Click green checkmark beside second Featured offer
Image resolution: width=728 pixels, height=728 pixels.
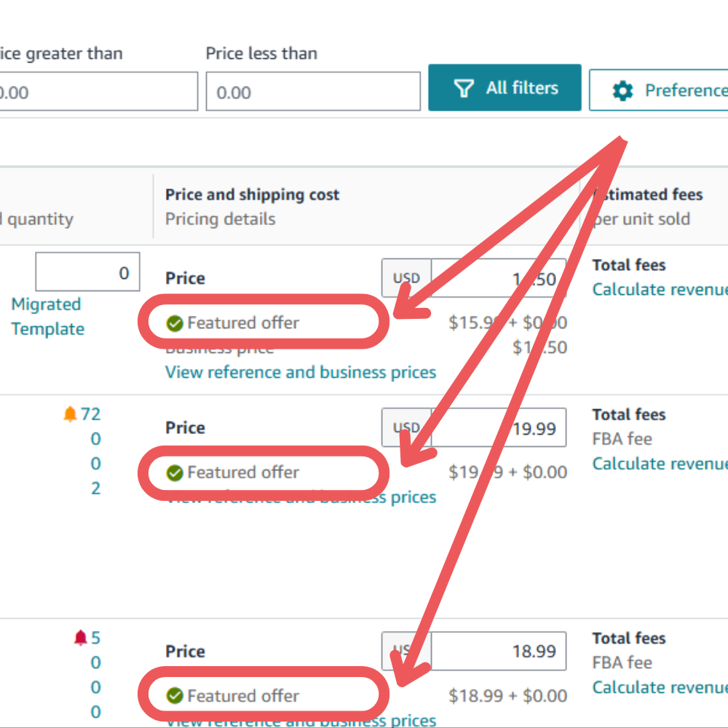(175, 473)
